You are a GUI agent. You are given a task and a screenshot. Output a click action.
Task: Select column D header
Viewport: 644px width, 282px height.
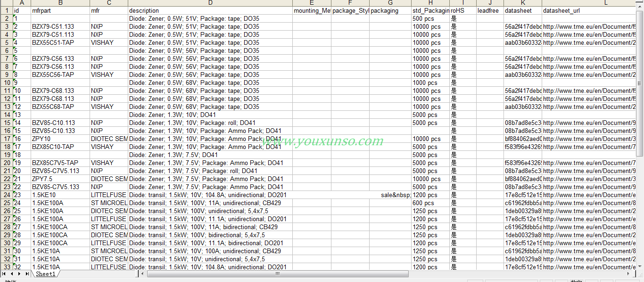pyautogui.click(x=210, y=3)
